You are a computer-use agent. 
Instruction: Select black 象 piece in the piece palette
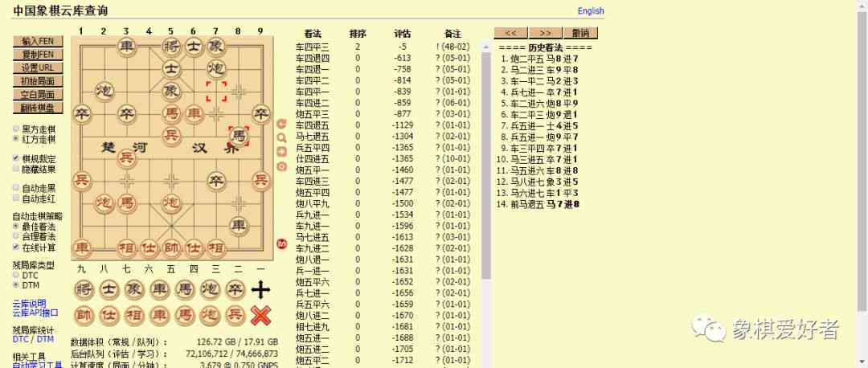pyautogui.click(x=134, y=289)
